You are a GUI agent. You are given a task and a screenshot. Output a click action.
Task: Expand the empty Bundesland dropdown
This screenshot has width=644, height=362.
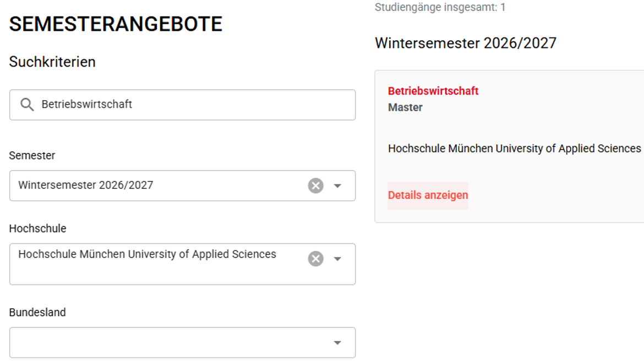[337, 342]
